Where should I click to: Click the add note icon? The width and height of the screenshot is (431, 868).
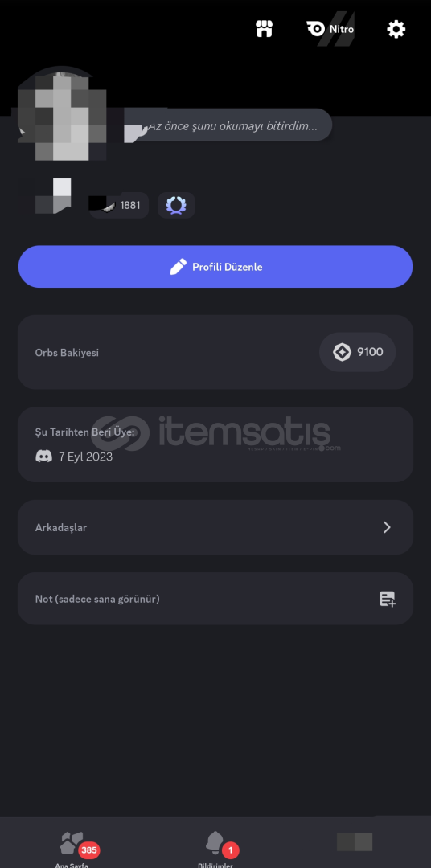tap(388, 599)
